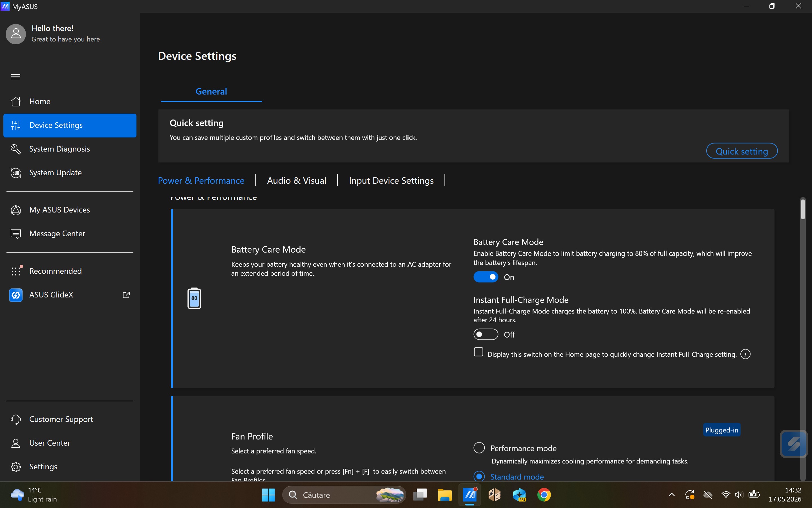Turn off Battery Care Mode toggle
This screenshot has width=812, height=508.
486,277
